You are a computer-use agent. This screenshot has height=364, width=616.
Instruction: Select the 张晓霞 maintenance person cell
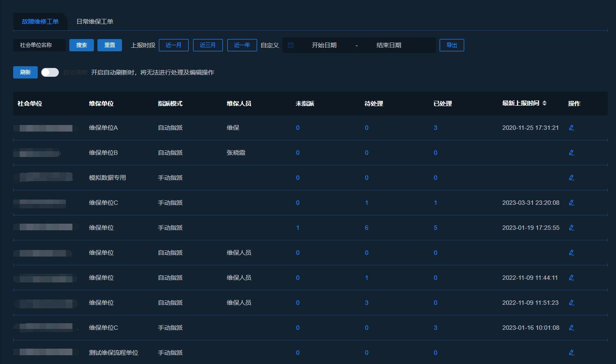236,153
